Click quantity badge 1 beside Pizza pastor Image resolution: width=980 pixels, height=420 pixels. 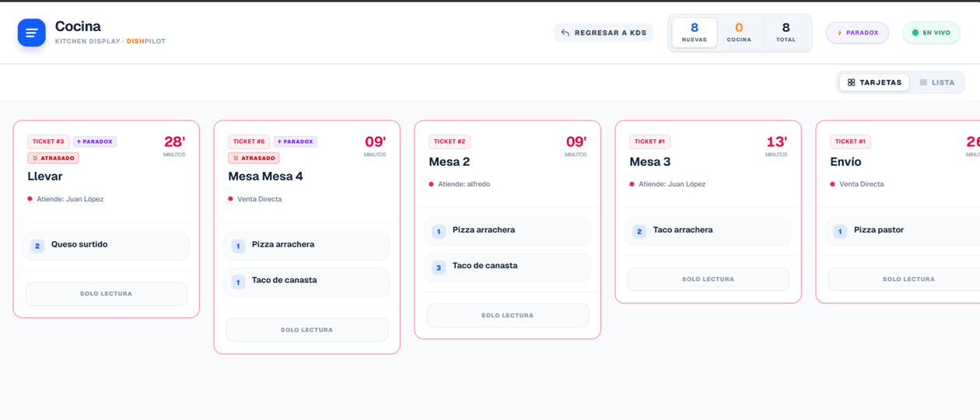[840, 231]
